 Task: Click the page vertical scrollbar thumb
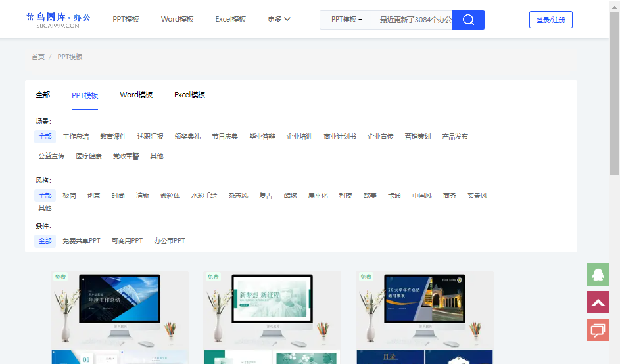(x=614, y=94)
